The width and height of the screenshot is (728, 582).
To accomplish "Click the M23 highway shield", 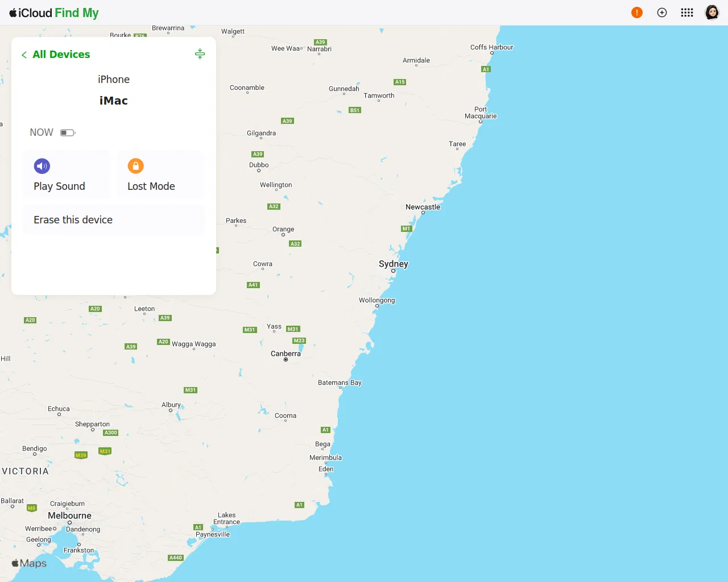I will [x=299, y=340].
